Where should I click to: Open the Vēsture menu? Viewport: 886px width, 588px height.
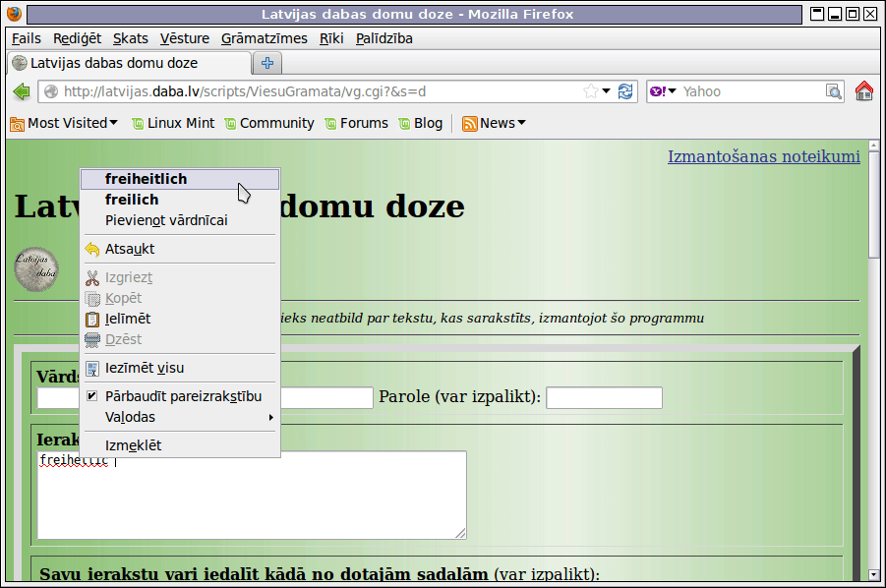click(184, 38)
